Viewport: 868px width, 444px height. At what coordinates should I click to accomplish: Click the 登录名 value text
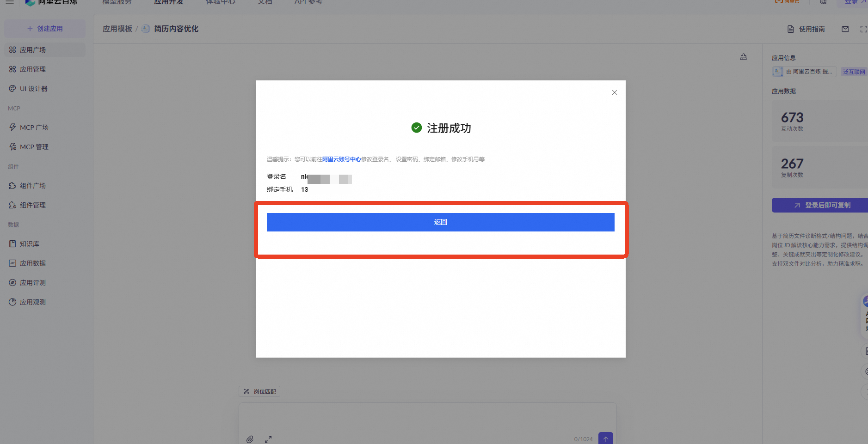326,177
